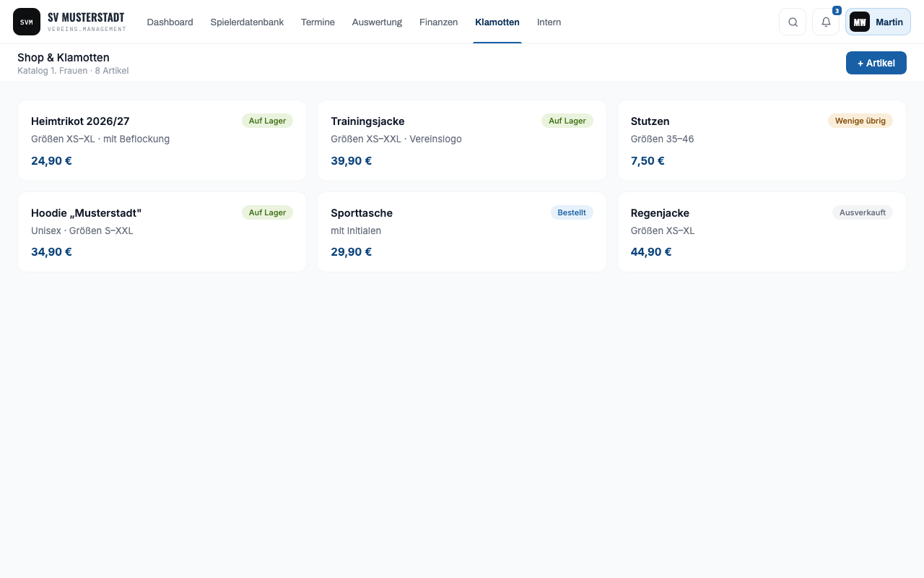Image resolution: width=924 pixels, height=578 pixels.
Task: Click the Wenige übrig badge on Stutzen
Action: click(x=860, y=121)
